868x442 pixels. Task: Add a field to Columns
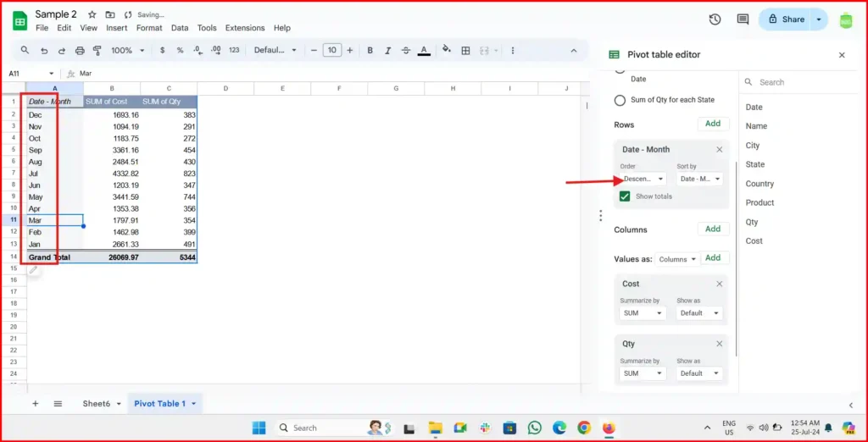(x=713, y=229)
